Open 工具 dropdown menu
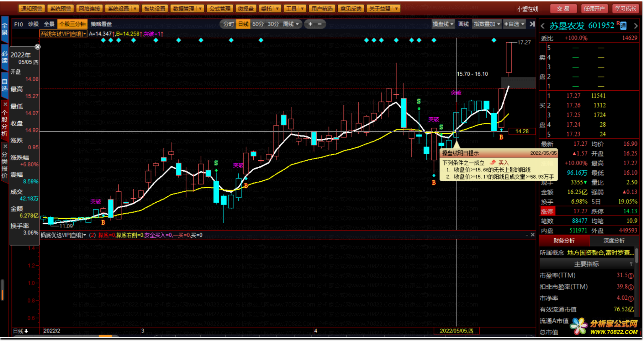This screenshot has height=341, width=644. point(295,9)
